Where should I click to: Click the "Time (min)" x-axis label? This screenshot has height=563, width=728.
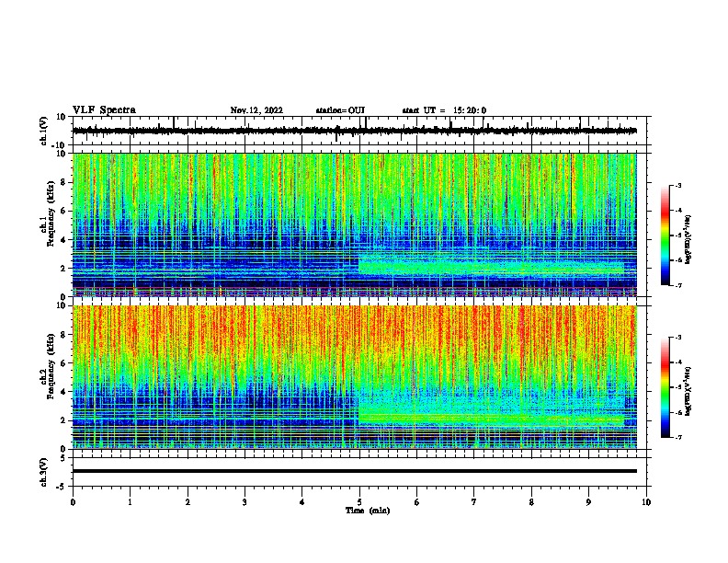click(x=368, y=511)
